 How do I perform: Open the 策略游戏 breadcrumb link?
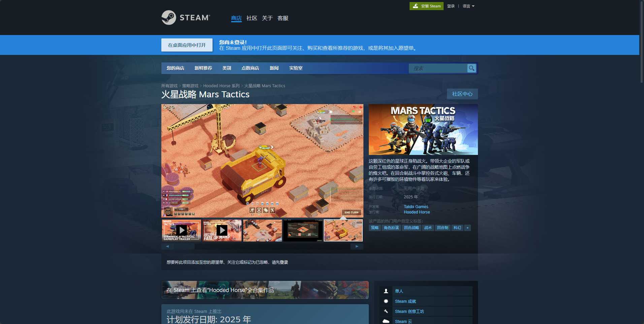(190, 86)
